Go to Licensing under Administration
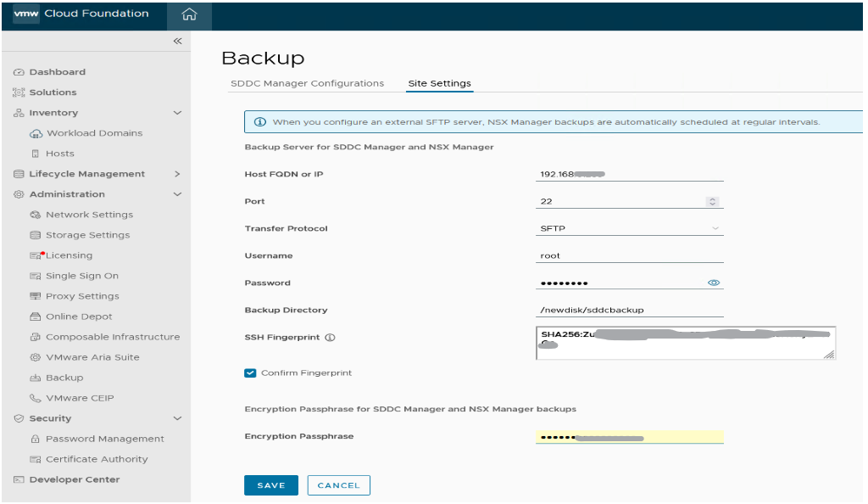 [69, 255]
